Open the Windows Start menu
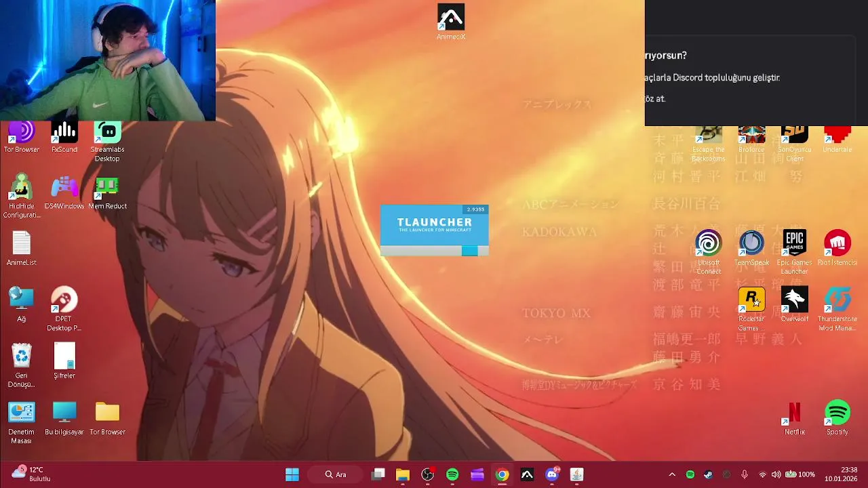The width and height of the screenshot is (868, 488). coord(292,474)
